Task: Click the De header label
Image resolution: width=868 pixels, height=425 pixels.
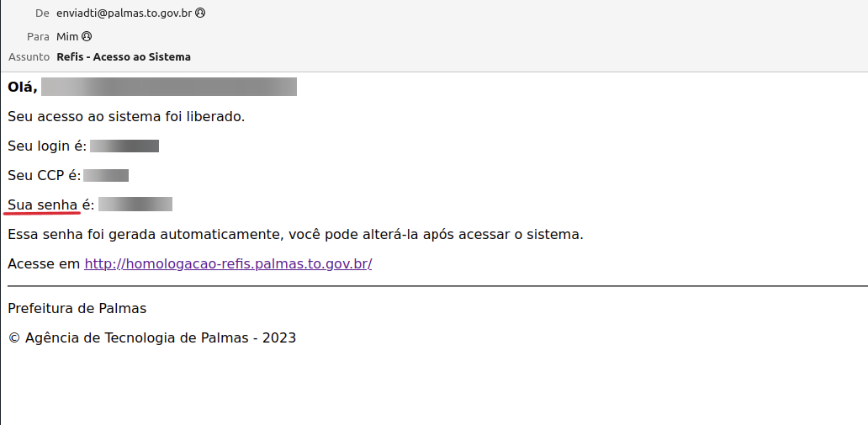Action: tap(42, 13)
